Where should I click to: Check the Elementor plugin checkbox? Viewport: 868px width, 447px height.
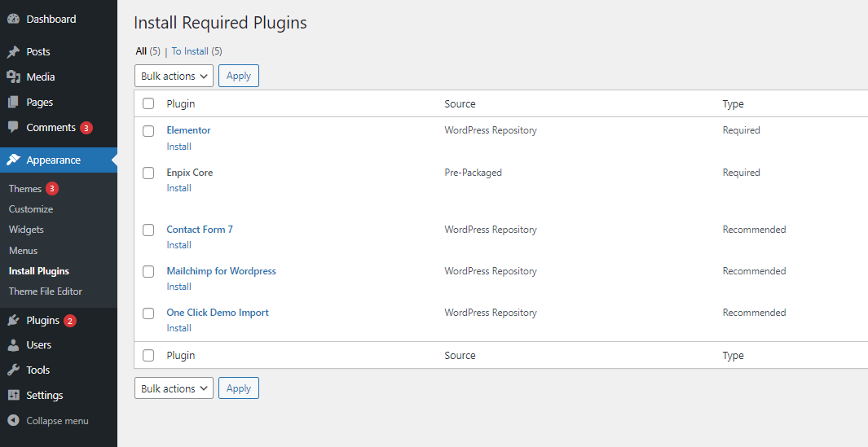[148, 131]
